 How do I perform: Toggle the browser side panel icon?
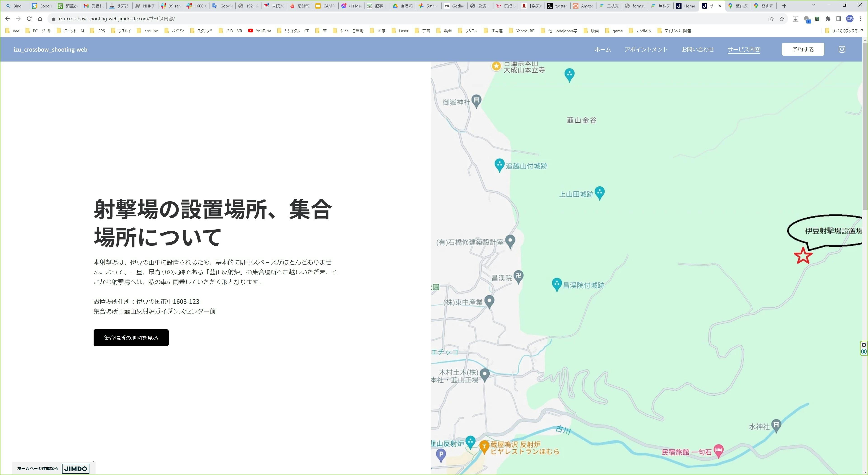(x=839, y=19)
